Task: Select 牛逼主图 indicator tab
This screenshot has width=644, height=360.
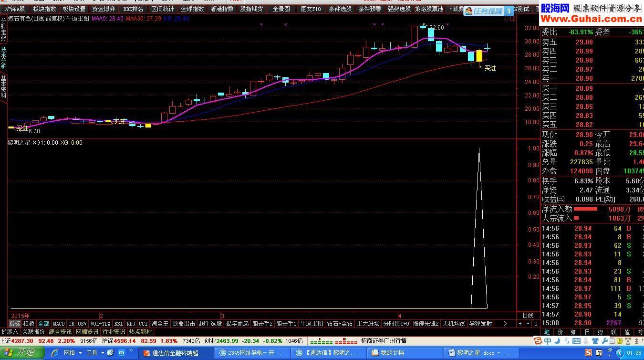Action: (x=312, y=324)
